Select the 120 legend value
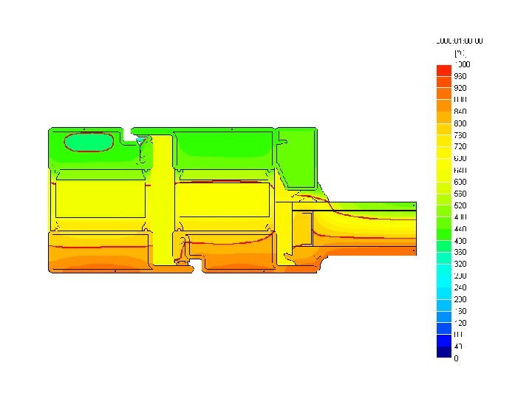 click(460, 323)
